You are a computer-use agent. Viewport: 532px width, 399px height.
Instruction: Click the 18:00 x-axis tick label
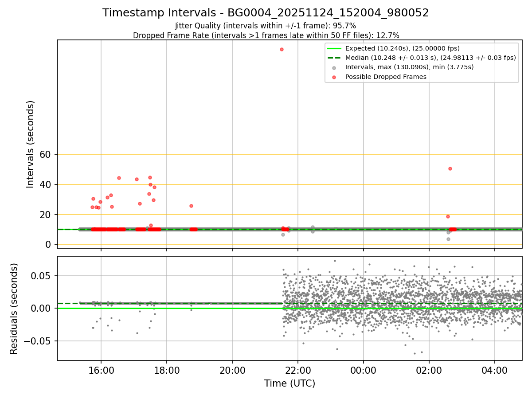[167, 371]
